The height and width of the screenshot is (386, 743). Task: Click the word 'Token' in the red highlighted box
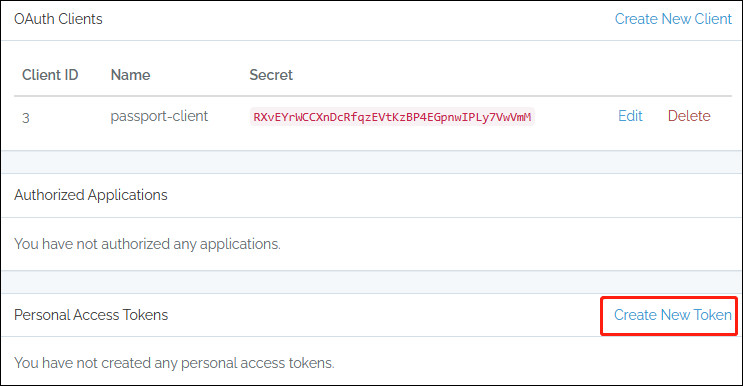pos(713,315)
